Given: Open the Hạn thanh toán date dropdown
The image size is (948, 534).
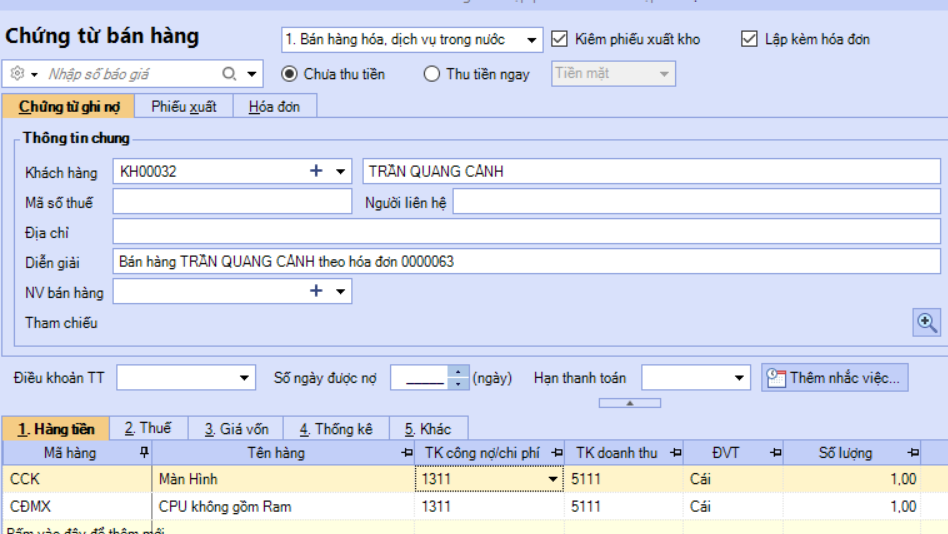Looking at the screenshot, I should [x=740, y=378].
